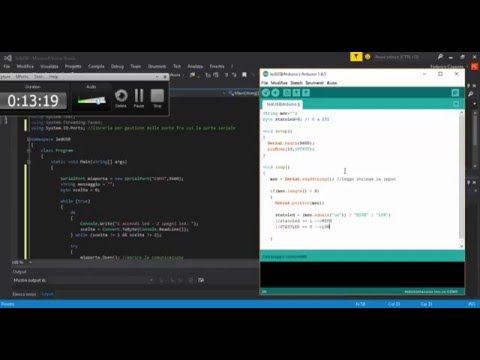Click the Upload arrow in Arduino toolbar
Screen dimensions: 480x360
tap(275, 93)
